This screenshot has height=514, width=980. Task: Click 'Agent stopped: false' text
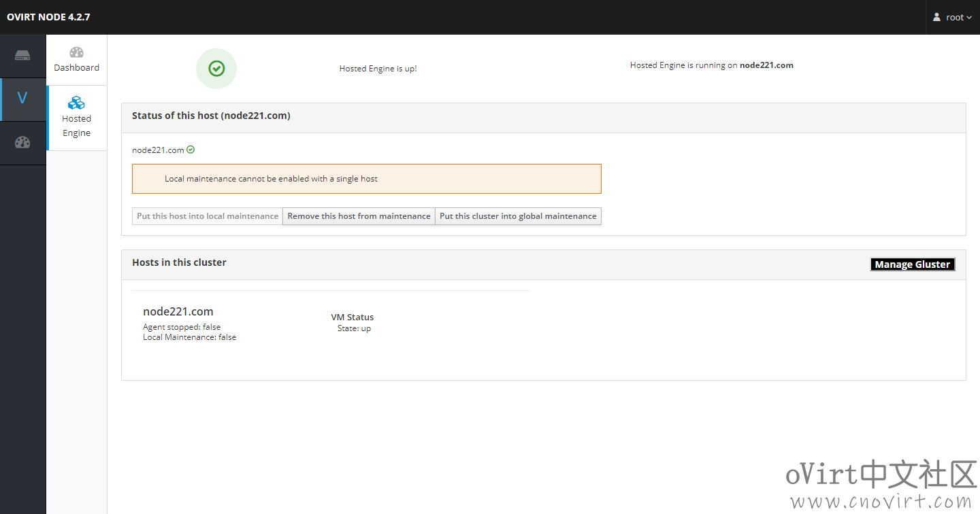182,327
